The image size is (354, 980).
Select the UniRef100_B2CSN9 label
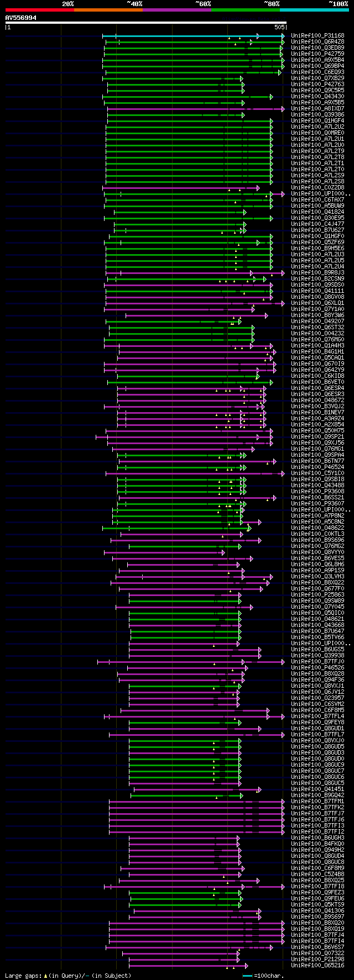(x=317, y=279)
